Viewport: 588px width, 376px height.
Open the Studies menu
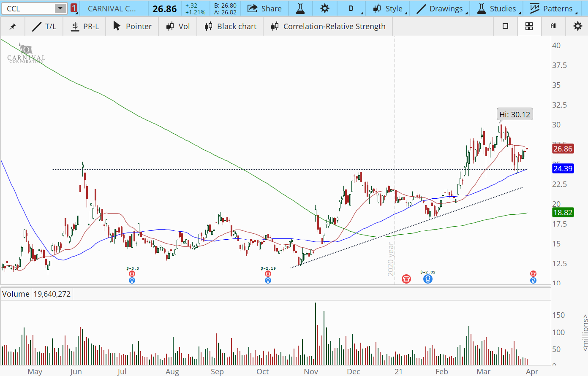(x=497, y=8)
